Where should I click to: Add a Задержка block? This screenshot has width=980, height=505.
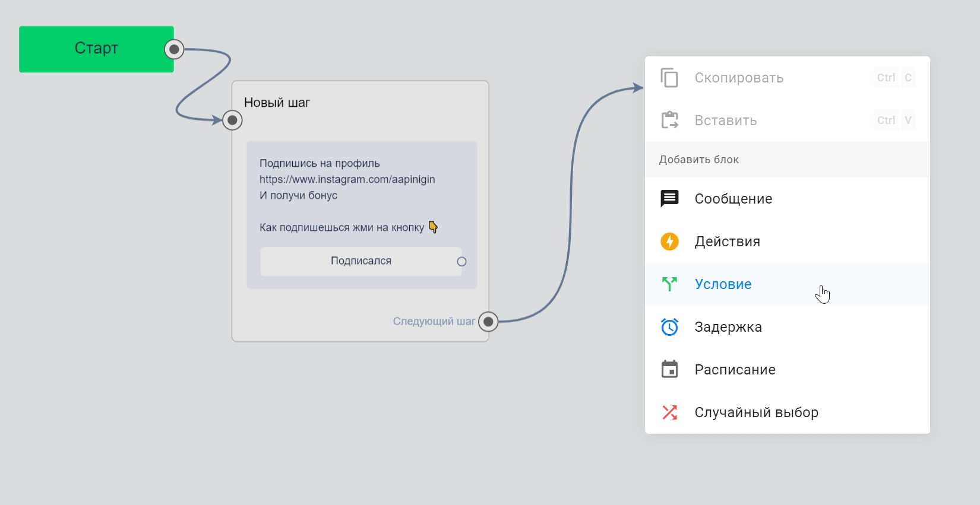tap(728, 327)
